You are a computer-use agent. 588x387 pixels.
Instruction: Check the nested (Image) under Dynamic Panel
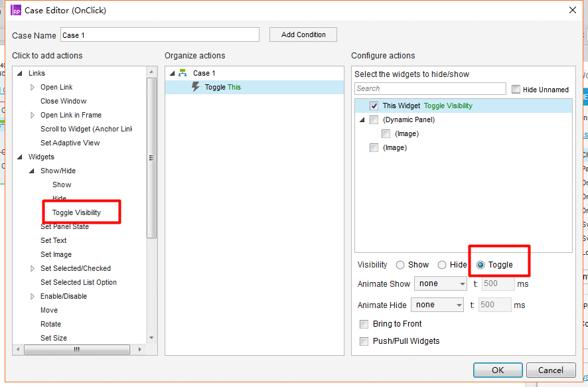click(386, 133)
